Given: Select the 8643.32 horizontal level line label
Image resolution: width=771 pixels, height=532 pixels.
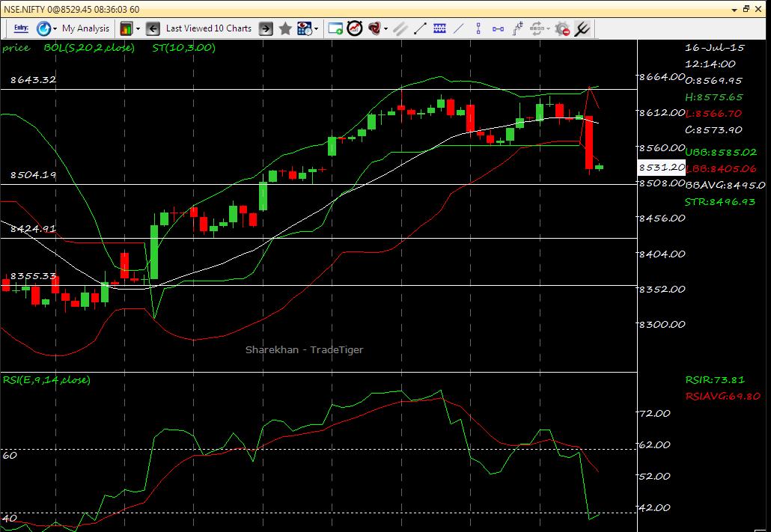Looking at the screenshot, I should tap(33, 79).
